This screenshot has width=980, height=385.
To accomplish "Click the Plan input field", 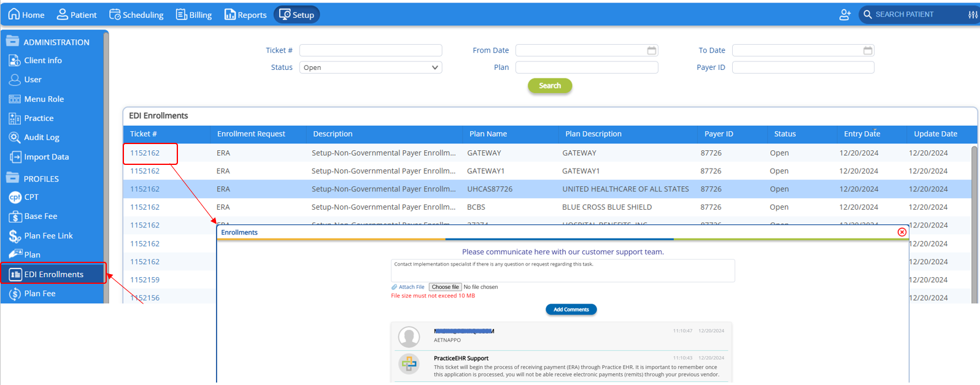I will 587,67.
